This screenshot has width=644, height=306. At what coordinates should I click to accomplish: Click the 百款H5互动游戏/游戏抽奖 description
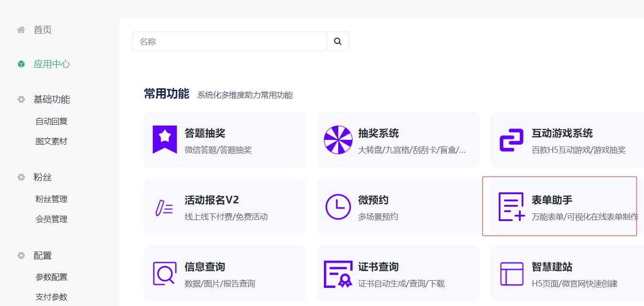tap(579, 150)
